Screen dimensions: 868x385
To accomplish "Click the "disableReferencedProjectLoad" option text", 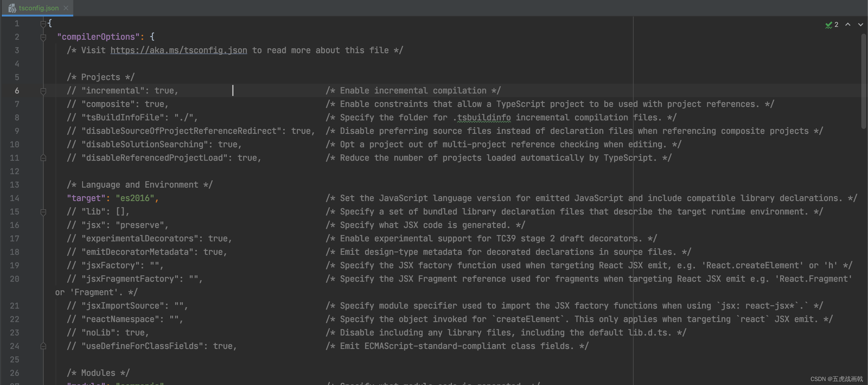I will (164, 158).
